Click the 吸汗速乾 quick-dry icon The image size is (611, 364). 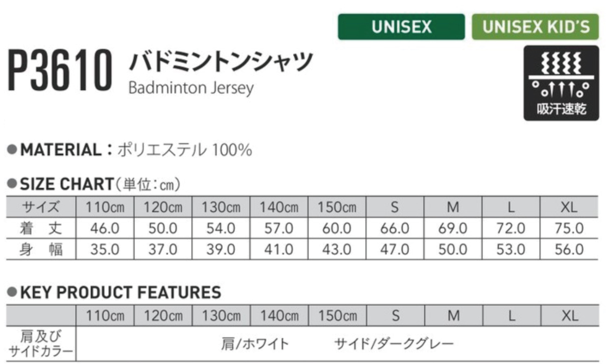tap(561, 83)
